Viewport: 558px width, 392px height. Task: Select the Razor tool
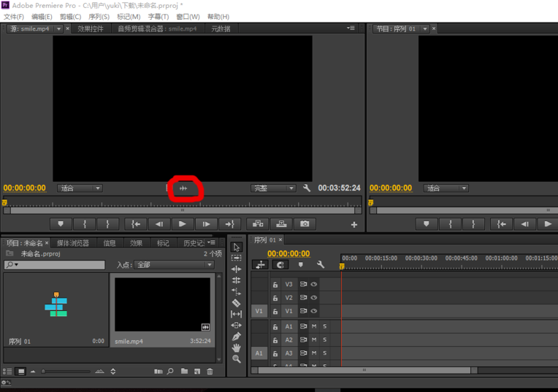pos(237,303)
